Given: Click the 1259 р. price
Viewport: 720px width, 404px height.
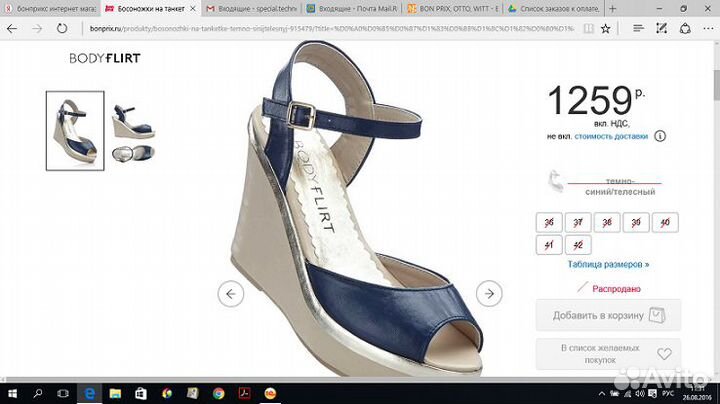Looking at the screenshot, I should coord(596,101).
